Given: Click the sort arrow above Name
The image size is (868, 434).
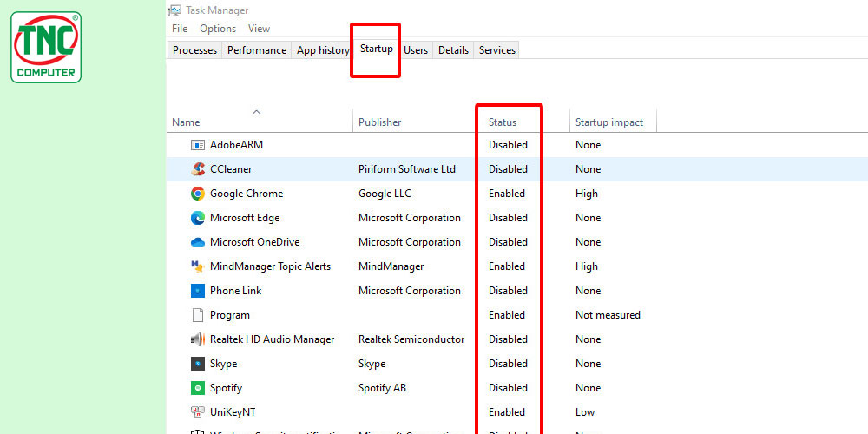Looking at the screenshot, I should [x=256, y=112].
